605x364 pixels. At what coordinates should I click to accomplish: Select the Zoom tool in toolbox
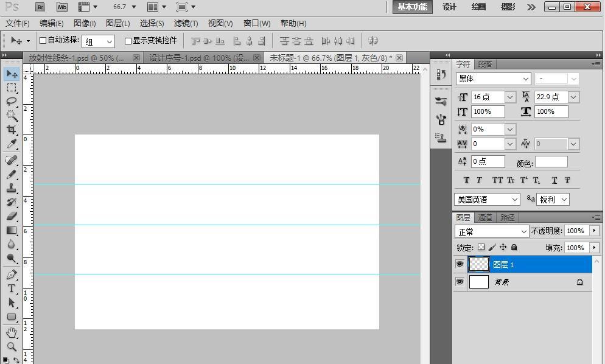click(x=12, y=347)
